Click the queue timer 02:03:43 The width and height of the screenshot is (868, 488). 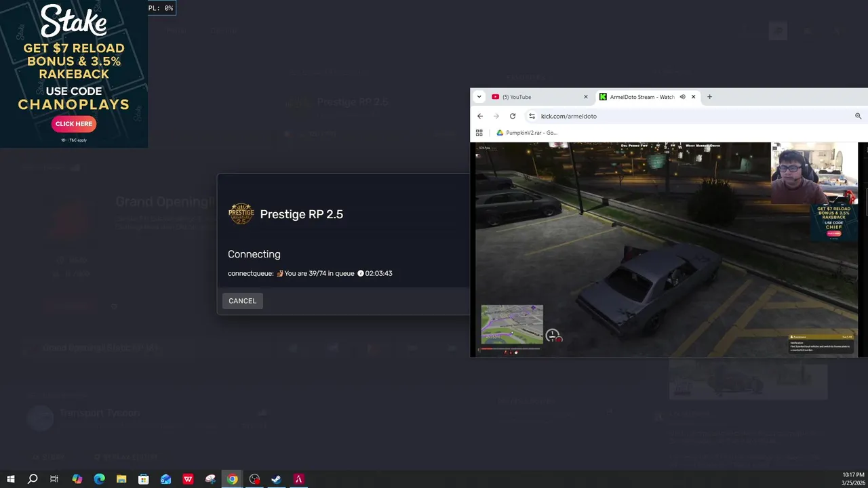pyautogui.click(x=378, y=274)
